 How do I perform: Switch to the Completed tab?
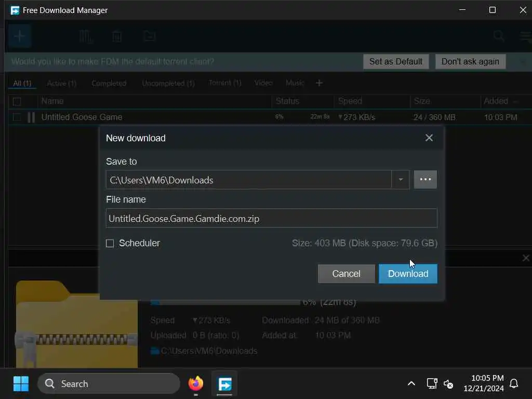tap(109, 84)
